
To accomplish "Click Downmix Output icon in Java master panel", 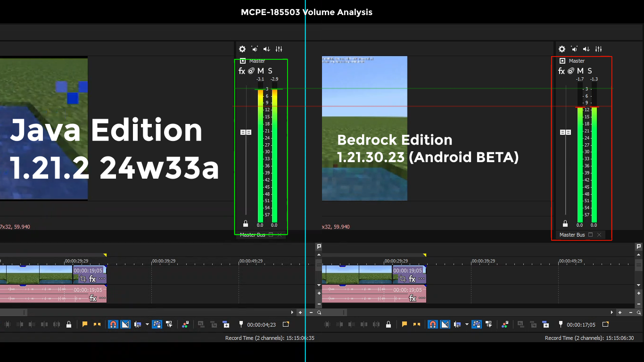I will [x=267, y=49].
